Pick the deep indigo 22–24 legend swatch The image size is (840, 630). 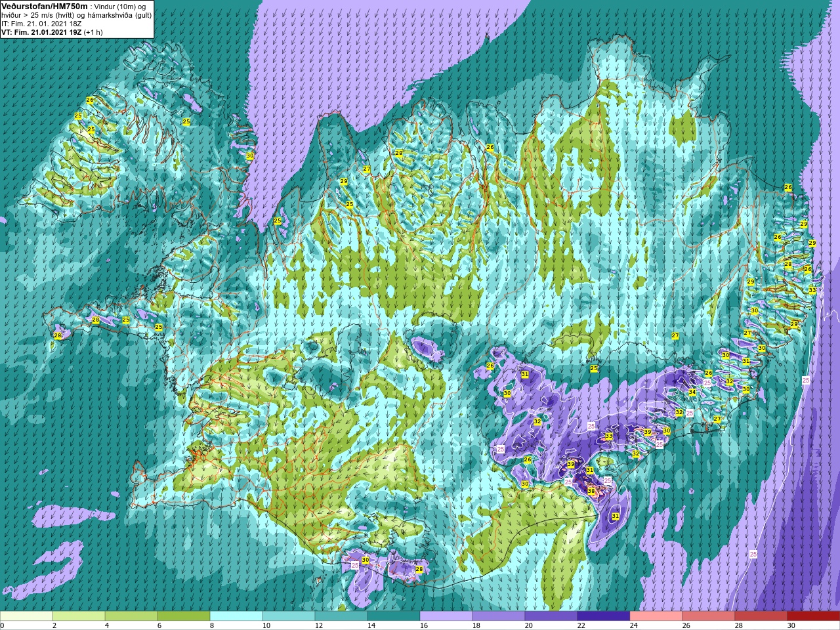[604, 616]
